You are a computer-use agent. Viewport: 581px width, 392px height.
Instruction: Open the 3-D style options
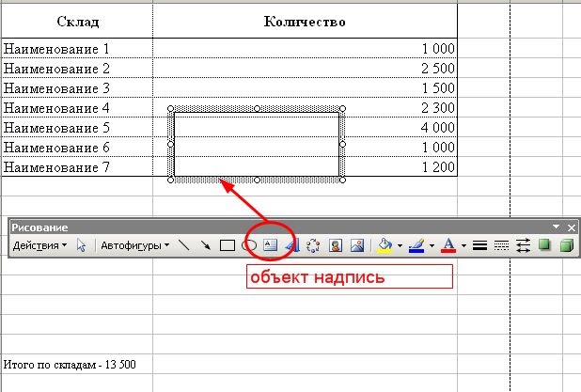click(x=567, y=245)
